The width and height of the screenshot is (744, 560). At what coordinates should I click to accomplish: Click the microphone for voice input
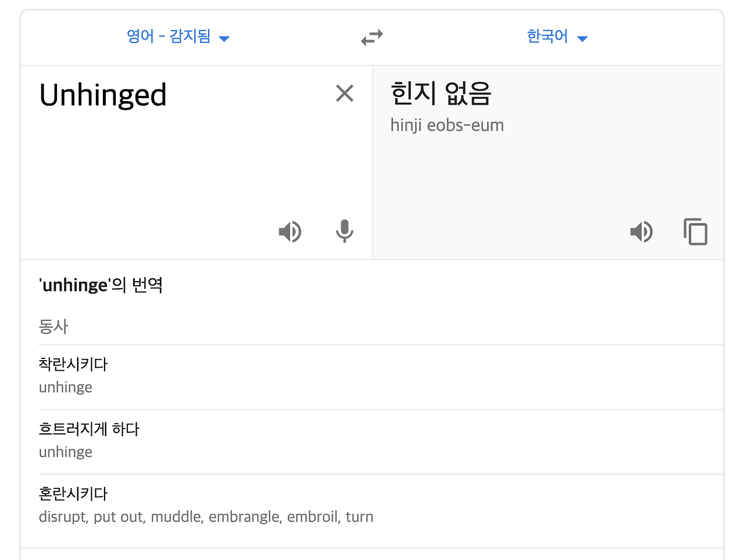pos(344,231)
